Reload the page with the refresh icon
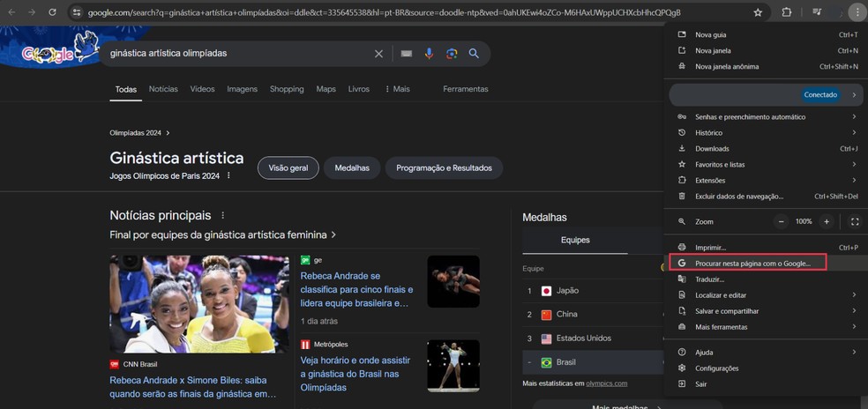 [52, 12]
